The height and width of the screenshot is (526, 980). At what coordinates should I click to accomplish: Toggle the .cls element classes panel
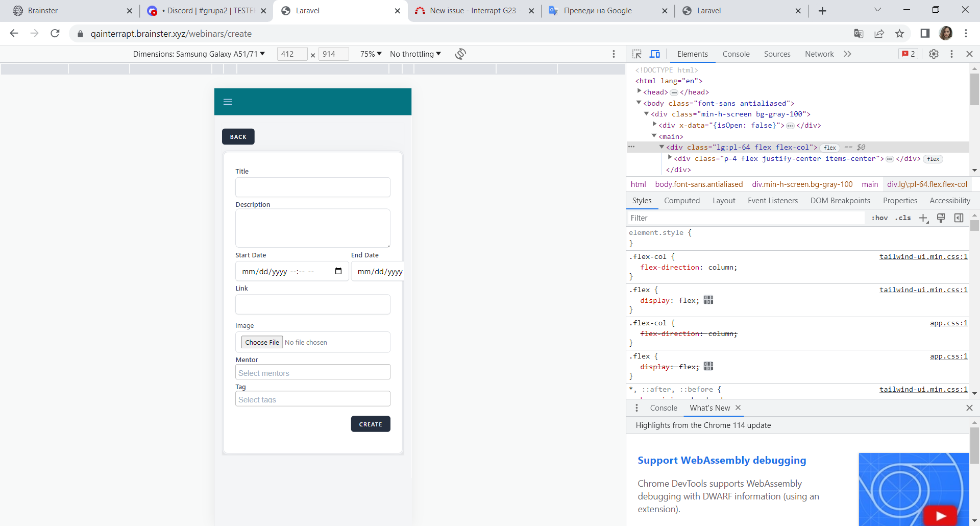(903, 218)
